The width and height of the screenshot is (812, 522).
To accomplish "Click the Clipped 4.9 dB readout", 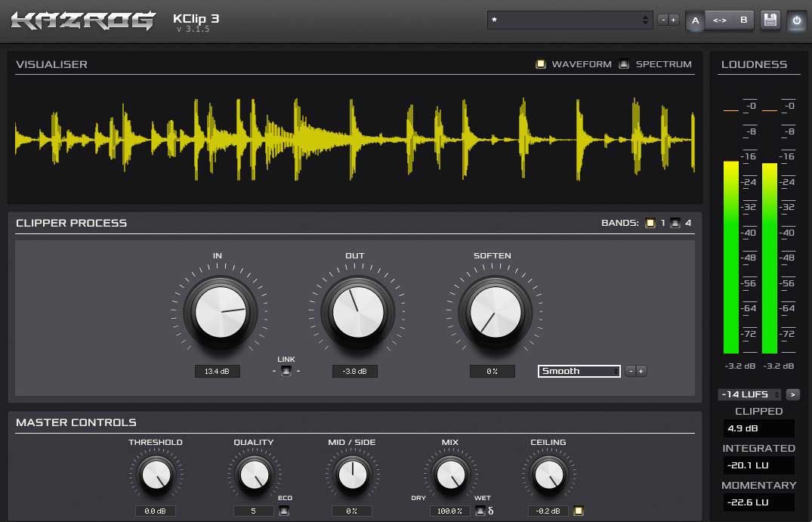I will coord(758,428).
